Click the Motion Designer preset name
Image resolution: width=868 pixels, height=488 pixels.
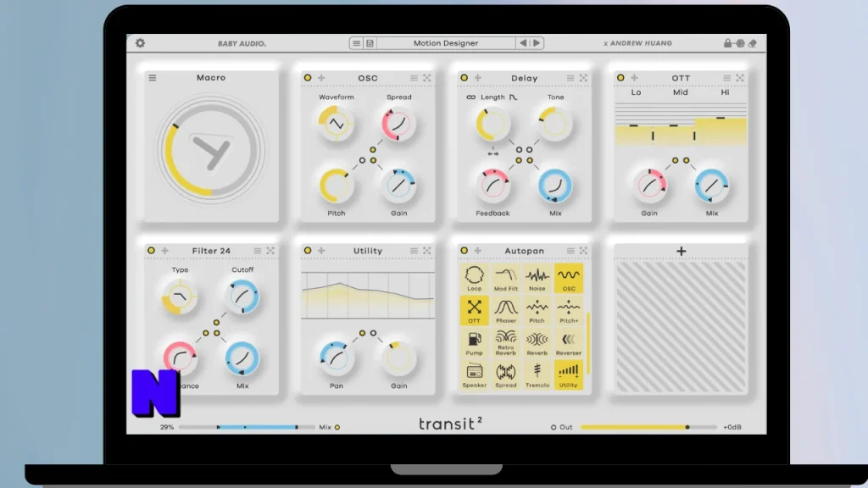tap(446, 43)
